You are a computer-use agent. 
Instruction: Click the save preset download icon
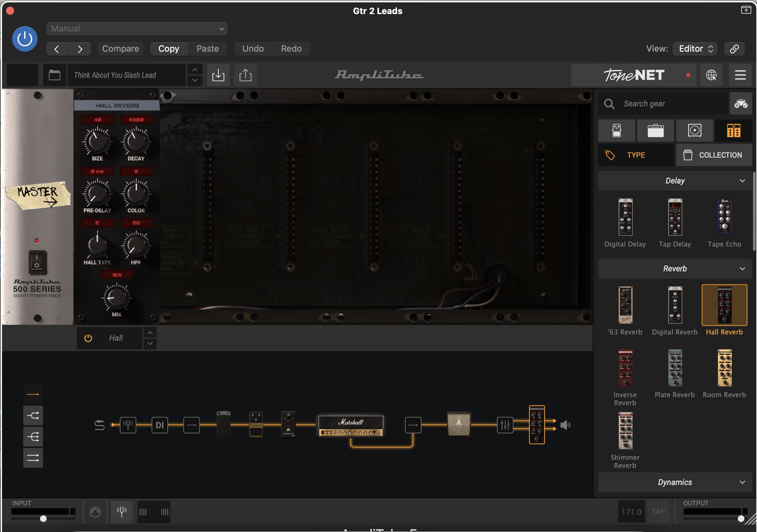(x=218, y=75)
